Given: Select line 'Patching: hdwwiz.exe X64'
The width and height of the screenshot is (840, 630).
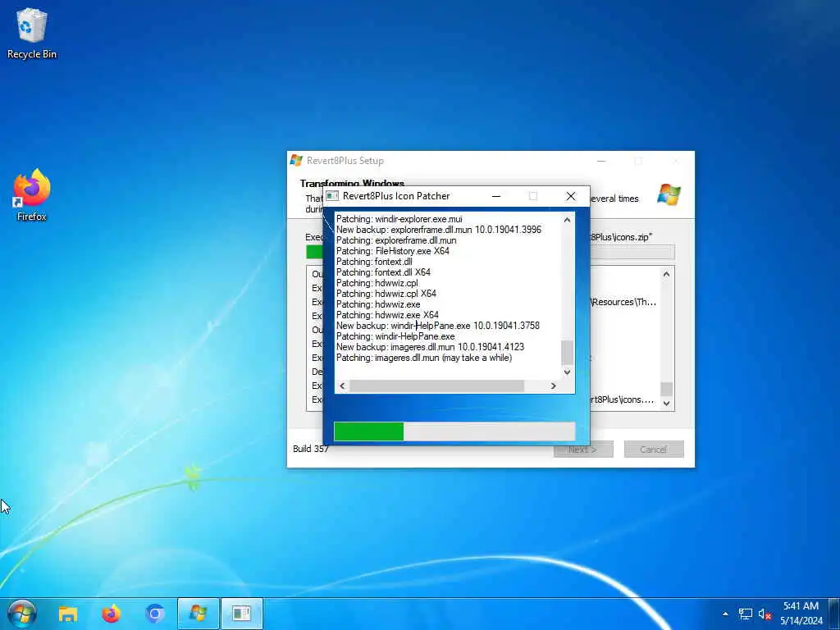Looking at the screenshot, I should pyautogui.click(x=387, y=316).
